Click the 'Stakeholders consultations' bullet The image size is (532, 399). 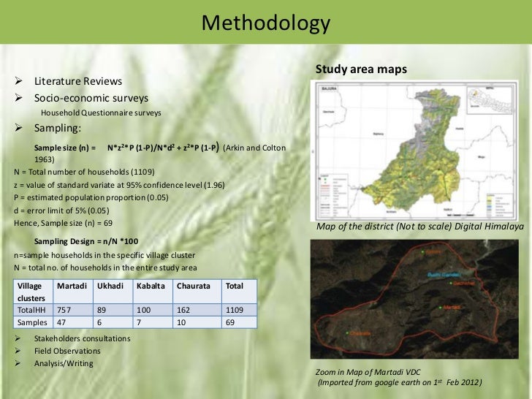(x=82, y=338)
